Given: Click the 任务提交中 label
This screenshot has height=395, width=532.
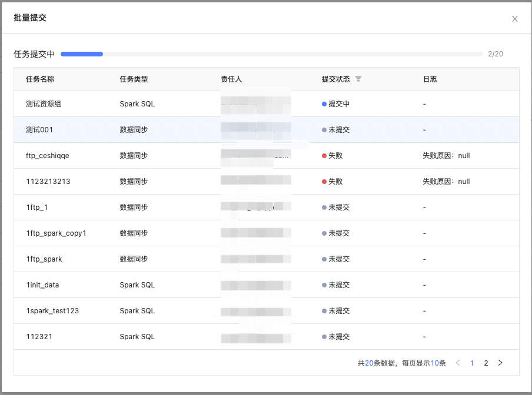Looking at the screenshot, I should (34, 54).
